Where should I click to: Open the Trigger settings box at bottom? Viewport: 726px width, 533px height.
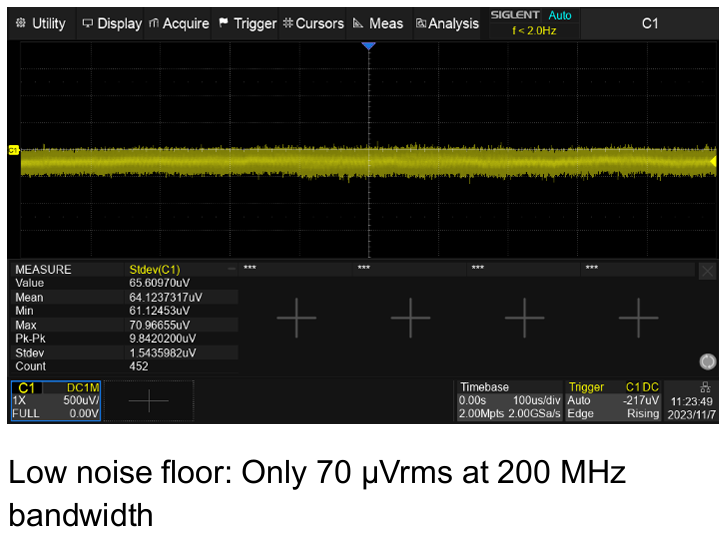[x=613, y=400]
